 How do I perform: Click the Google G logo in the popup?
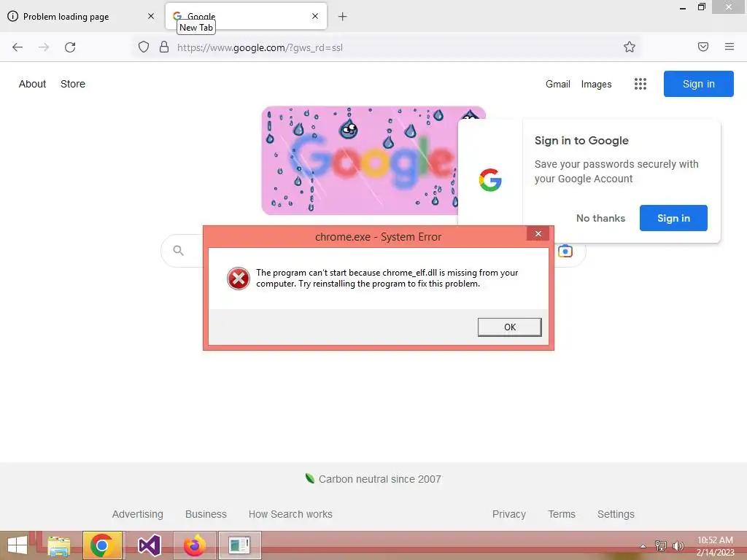[x=489, y=180]
